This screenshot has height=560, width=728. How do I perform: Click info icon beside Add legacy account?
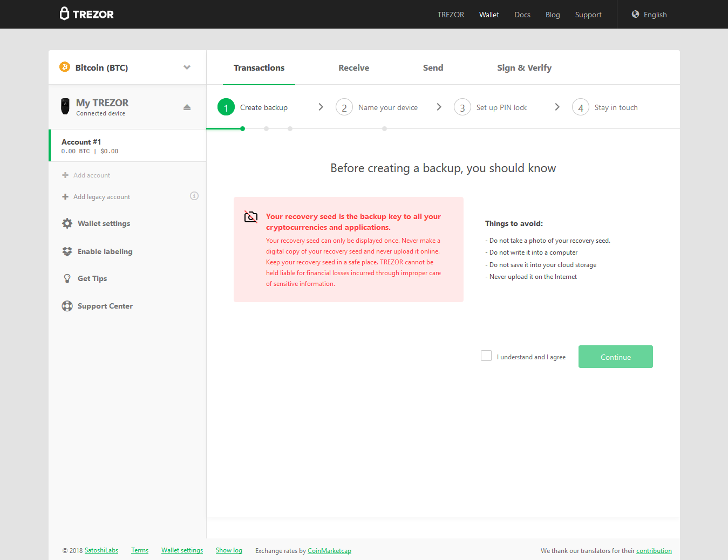tap(194, 196)
